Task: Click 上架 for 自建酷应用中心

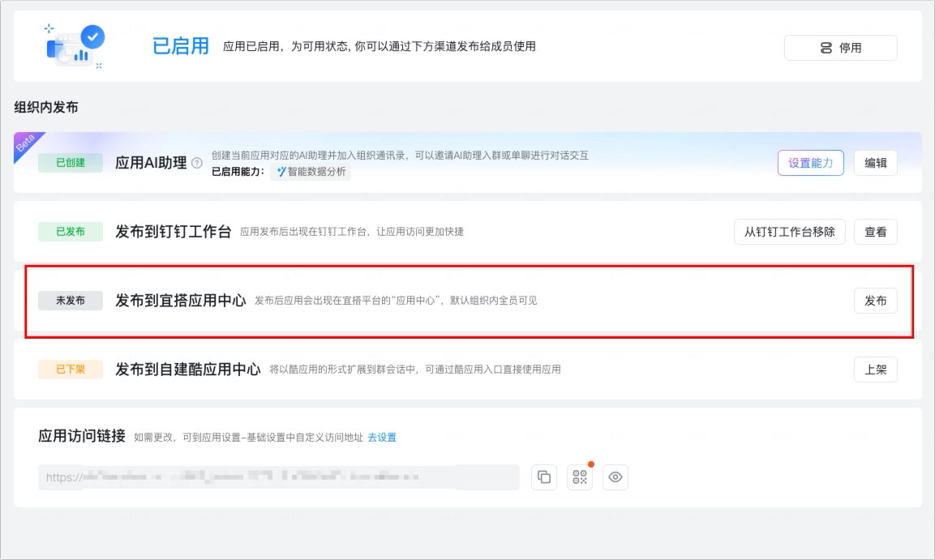Action: (875, 370)
